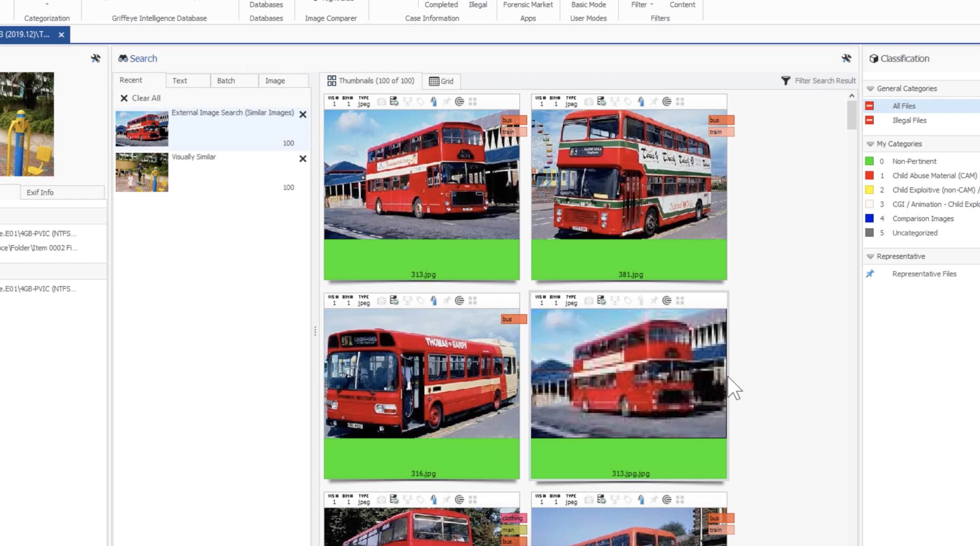Screen dimensions: 980x546
Task: Click the Search panel binoculars icon
Action: [x=123, y=58]
